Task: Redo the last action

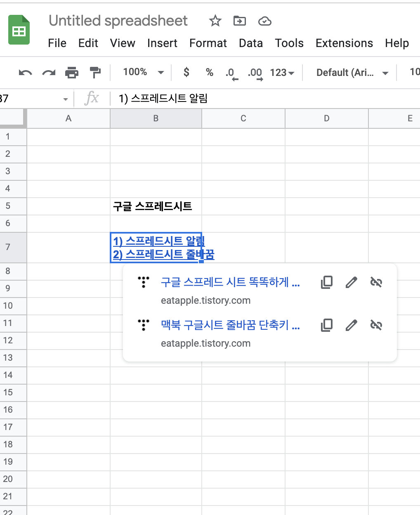Action: 49,73
